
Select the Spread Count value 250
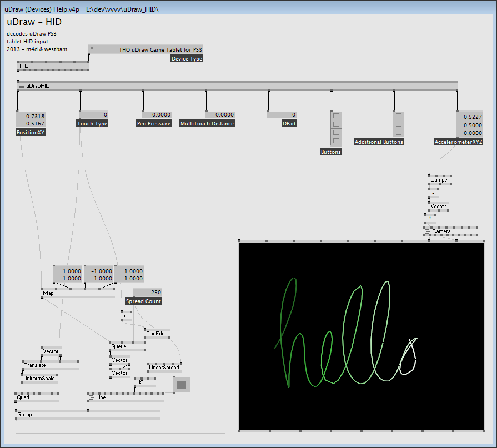click(147, 293)
